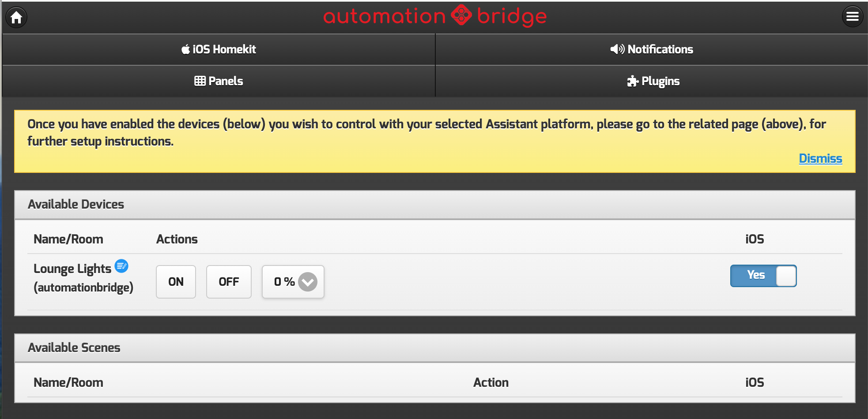Click the automation bridge logo
This screenshot has width=868, height=419.
pos(435,16)
